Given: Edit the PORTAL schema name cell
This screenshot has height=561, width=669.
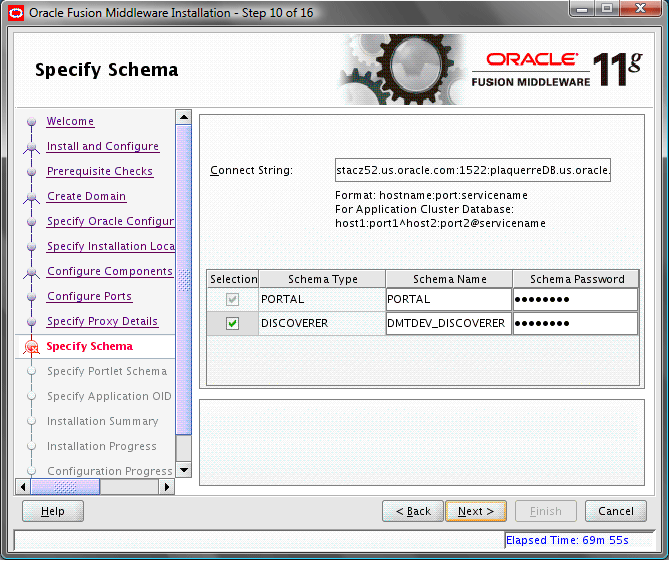Looking at the screenshot, I should 449,299.
